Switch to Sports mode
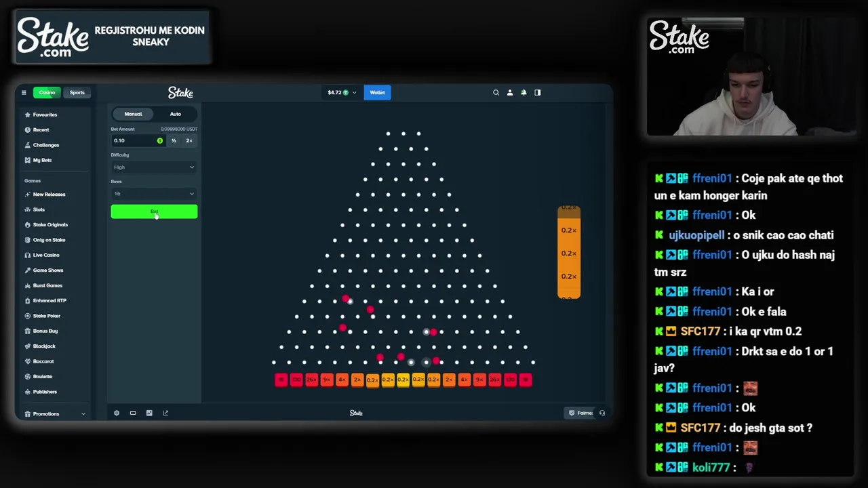Viewport: 868px width, 488px height. (77, 92)
